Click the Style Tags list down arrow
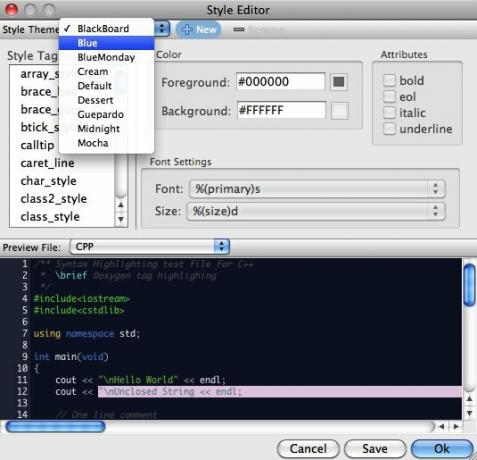This screenshot has width=477, height=460. (x=121, y=219)
